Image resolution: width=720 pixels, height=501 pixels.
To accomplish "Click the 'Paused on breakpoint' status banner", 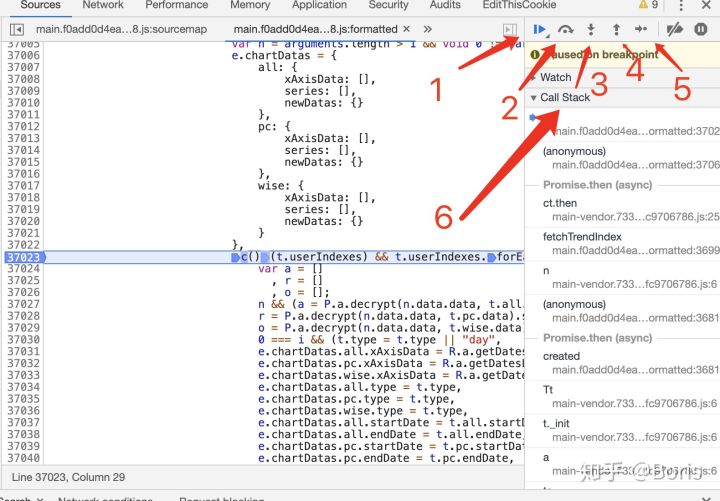I will pos(622,55).
